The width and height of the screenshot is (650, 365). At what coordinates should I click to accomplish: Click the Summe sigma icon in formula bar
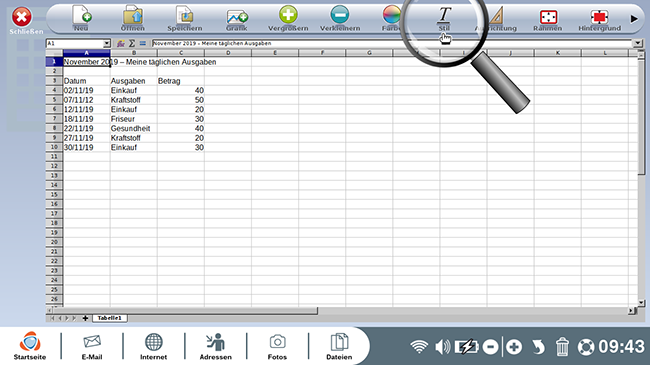[132, 43]
